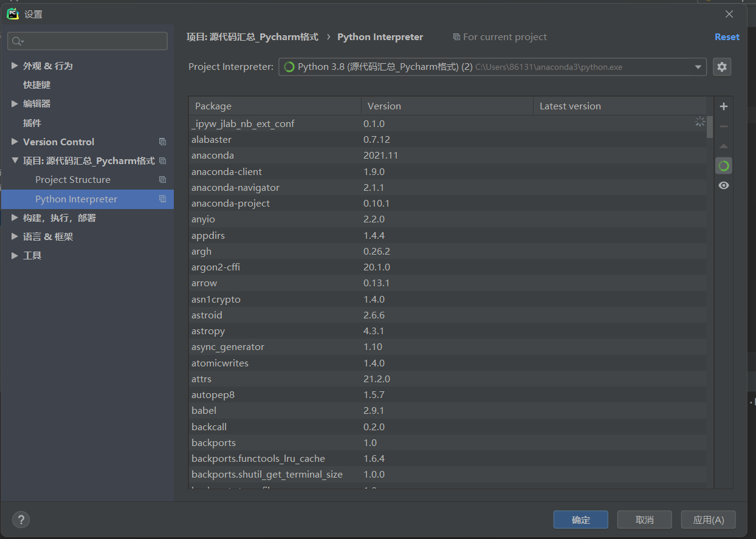The height and width of the screenshot is (539, 756).
Task: Expand the 工具 section
Action: coord(15,256)
